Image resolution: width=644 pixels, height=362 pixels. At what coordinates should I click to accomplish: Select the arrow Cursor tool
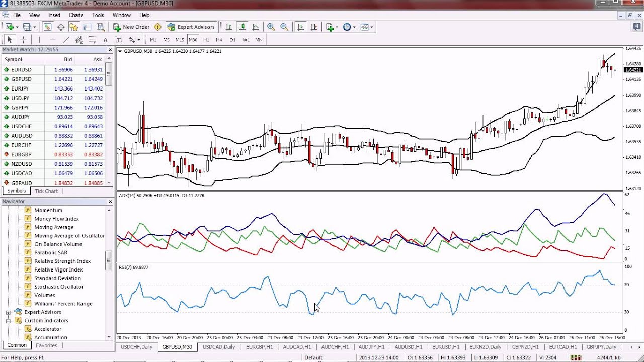pyautogui.click(x=10, y=40)
